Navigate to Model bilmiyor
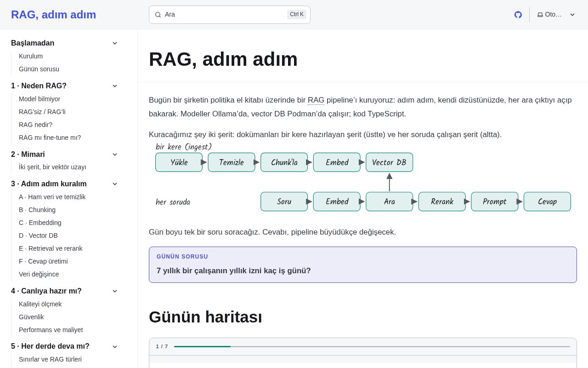Screen dimensions: 588x368 pos(40,99)
